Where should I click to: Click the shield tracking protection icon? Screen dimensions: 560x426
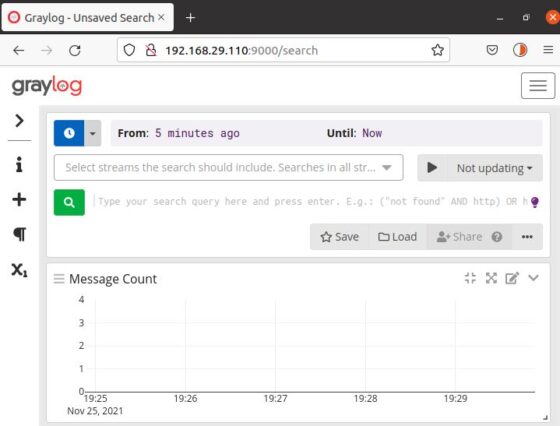[129, 50]
